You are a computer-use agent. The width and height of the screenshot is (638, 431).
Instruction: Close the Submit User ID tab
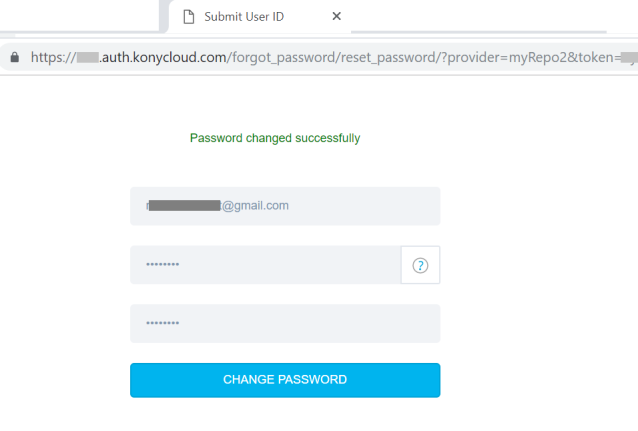pos(337,16)
